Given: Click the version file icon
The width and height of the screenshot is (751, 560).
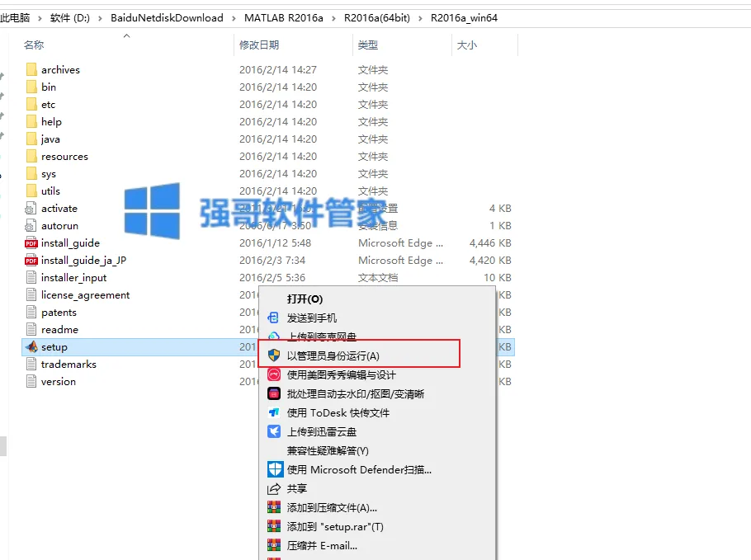Looking at the screenshot, I should tap(31, 382).
